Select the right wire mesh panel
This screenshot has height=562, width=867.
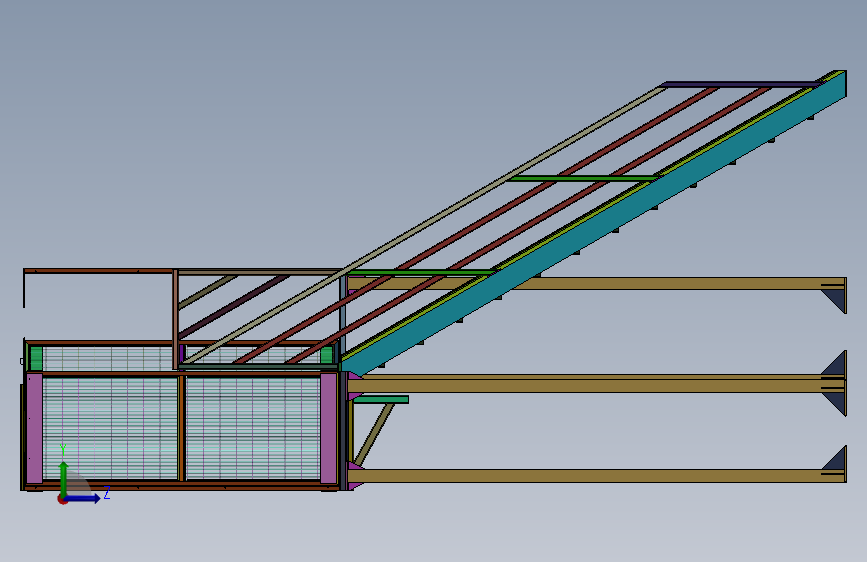[x=253, y=428]
